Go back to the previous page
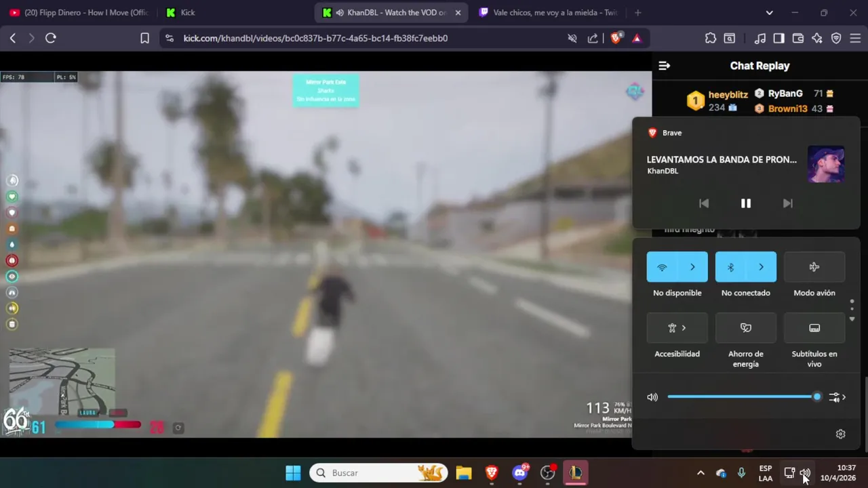This screenshot has height=488, width=868. (13, 38)
